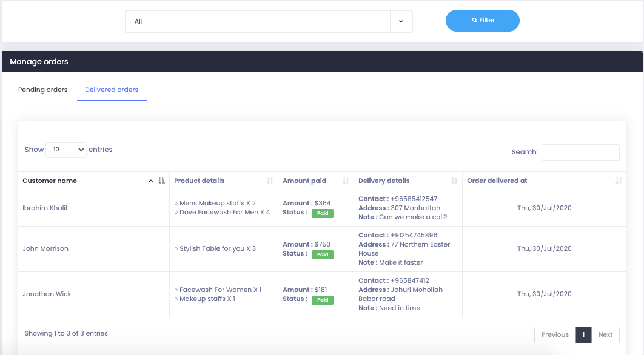Click the Next pagination button

pos(605,334)
